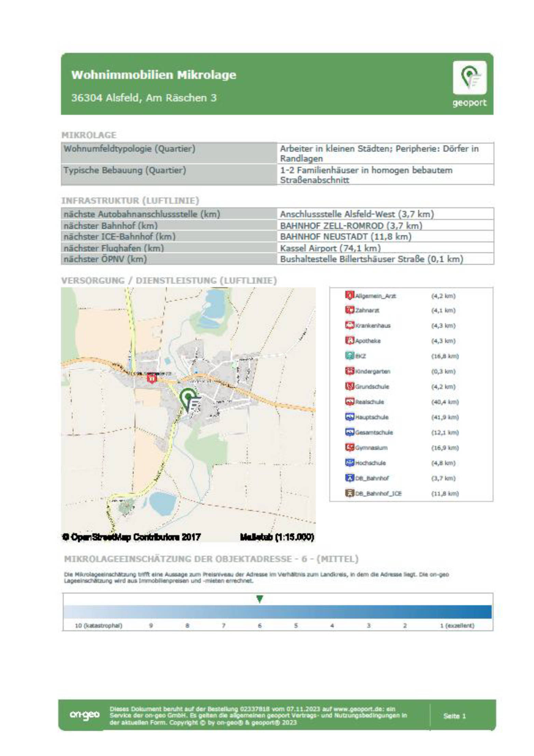Image resolution: width=534 pixels, height=756 pixels.
Task: Click EKZ distance '(16,8 km)'
Action: click(445, 356)
